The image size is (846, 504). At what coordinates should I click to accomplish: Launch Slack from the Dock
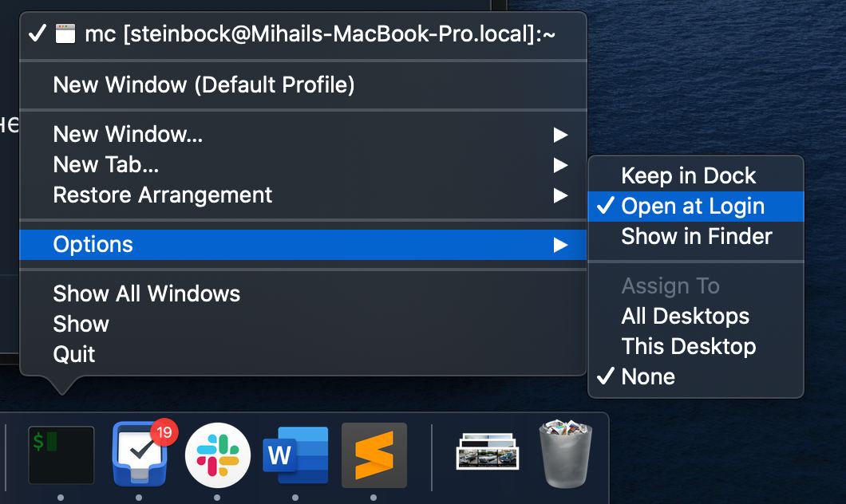(x=217, y=455)
